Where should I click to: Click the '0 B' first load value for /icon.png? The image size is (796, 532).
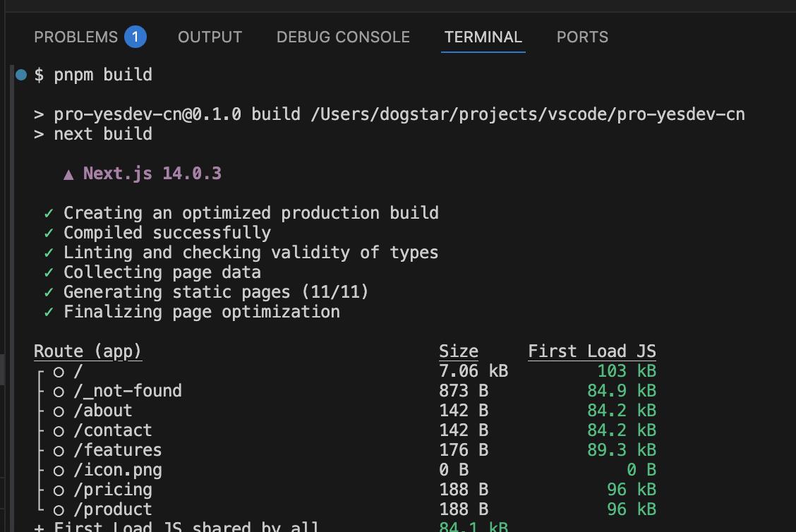pyautogui.click(x=641, y=470)
